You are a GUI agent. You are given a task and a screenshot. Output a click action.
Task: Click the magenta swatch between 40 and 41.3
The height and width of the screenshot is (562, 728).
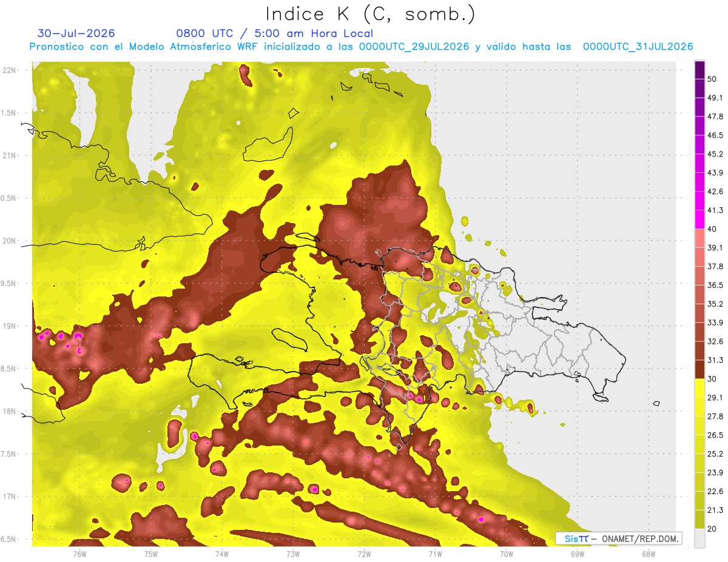pos(699,219)
